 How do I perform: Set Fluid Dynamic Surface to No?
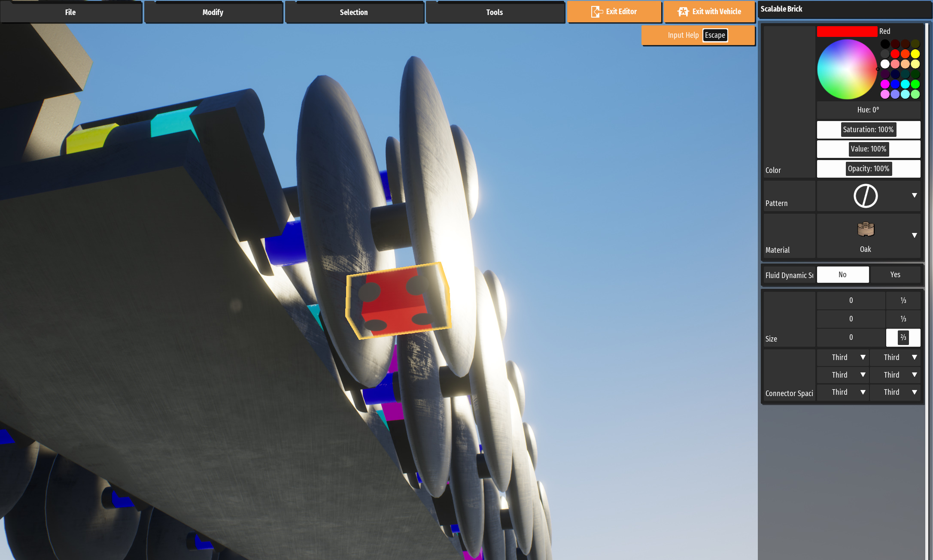842,275
